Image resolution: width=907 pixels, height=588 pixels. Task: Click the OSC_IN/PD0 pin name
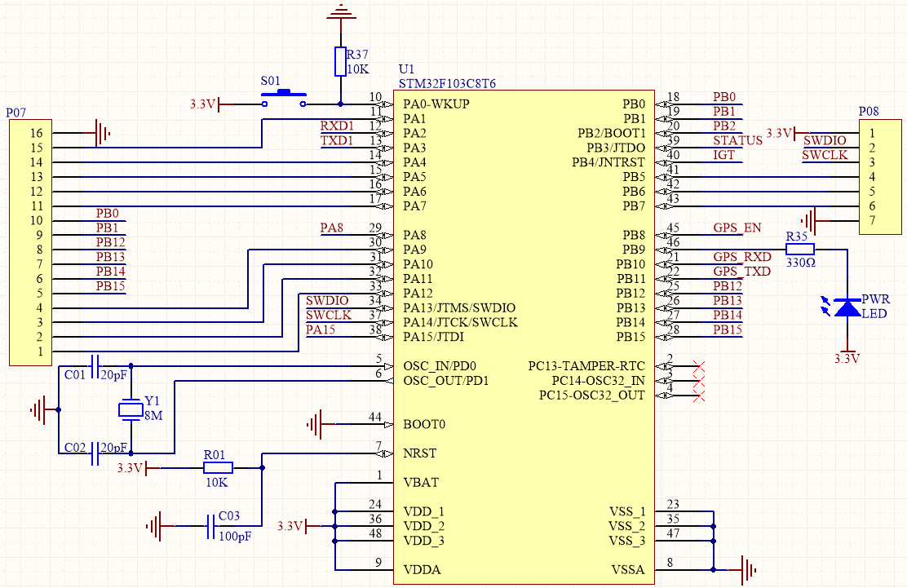[x=440, y=366]
